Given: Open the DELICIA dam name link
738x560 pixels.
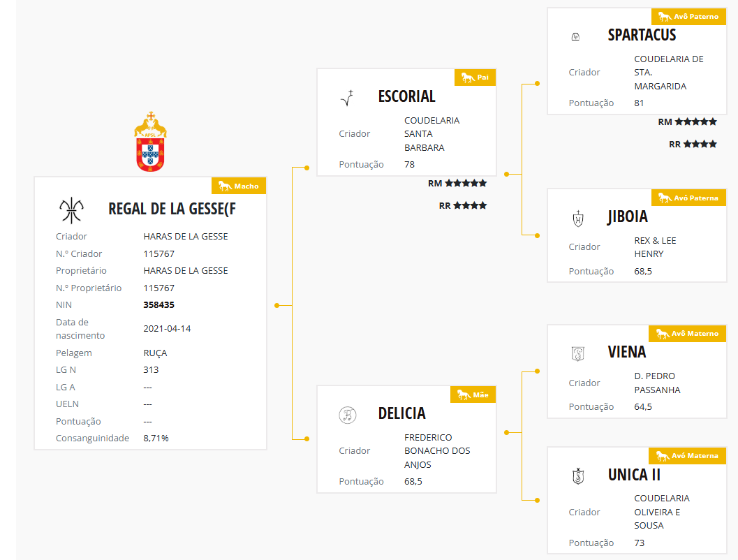Looking at the screenshot, I should (401, 413).
